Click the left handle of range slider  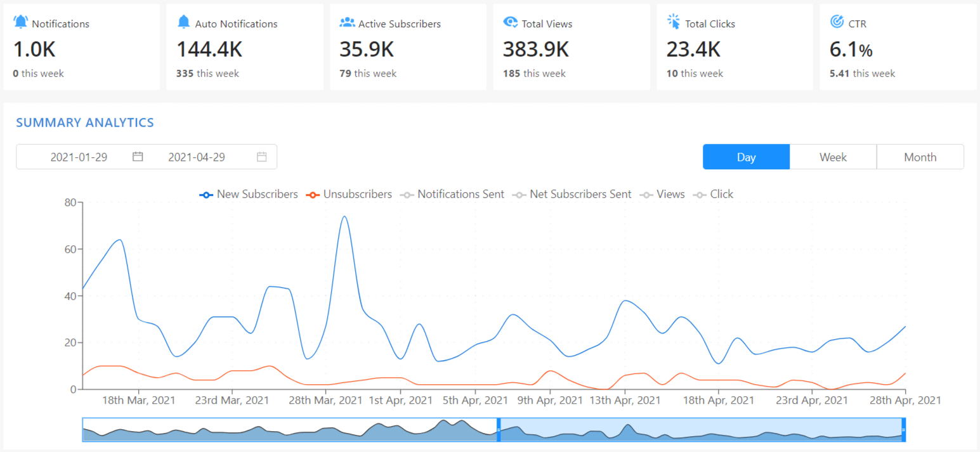click(499, 430)
